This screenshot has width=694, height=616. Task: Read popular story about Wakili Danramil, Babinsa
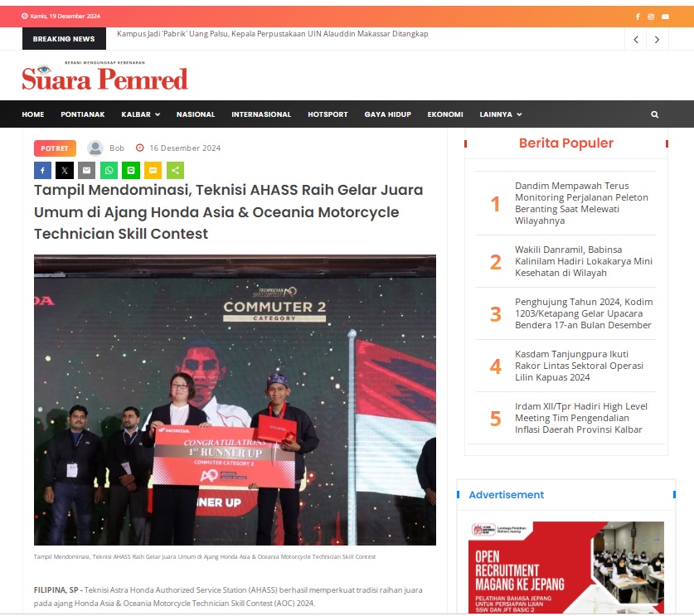pos(584,261)
